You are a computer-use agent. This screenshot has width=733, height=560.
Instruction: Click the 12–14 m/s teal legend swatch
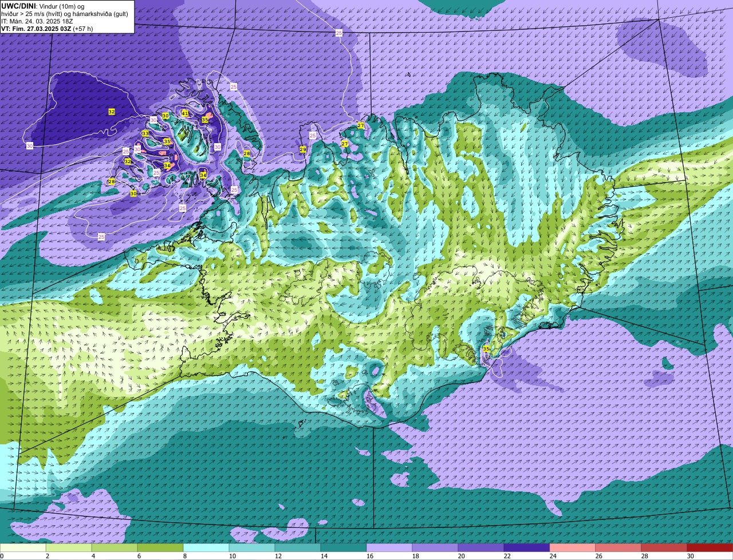pos(298,548)
